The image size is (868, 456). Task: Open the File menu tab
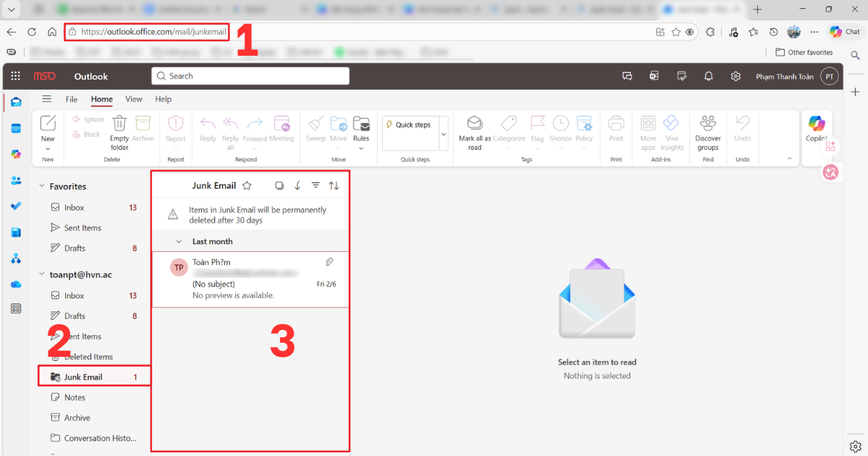[72, 99]
